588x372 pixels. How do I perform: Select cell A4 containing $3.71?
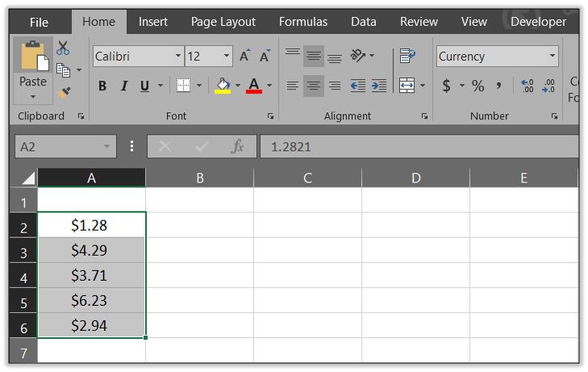[x=91, y=276]
